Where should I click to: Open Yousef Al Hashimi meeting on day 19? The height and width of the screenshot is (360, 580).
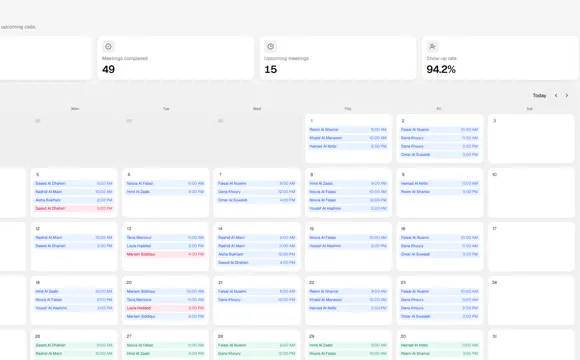pos(74,308)
